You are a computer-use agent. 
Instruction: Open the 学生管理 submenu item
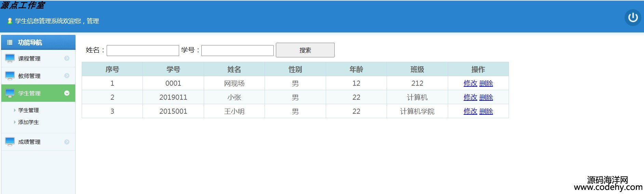[28, 110]
